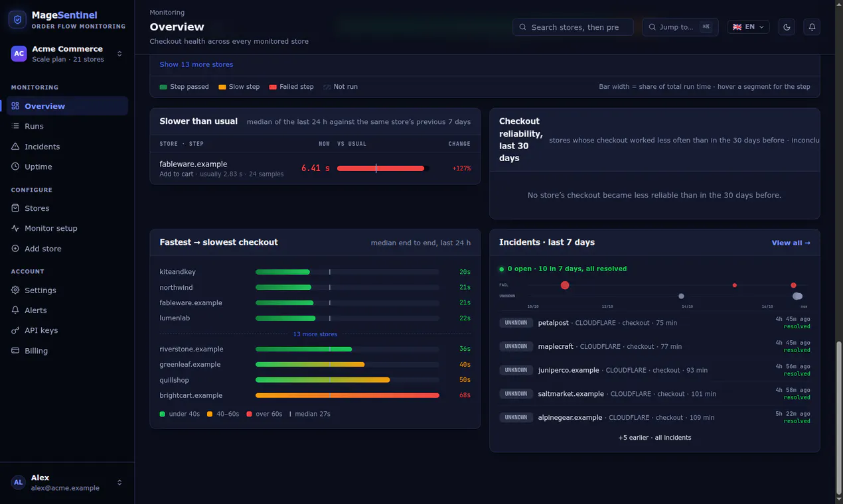Toggle dark mode with the moon icon
The width and height of the screenshot is (843, 504).
[787, 27]
